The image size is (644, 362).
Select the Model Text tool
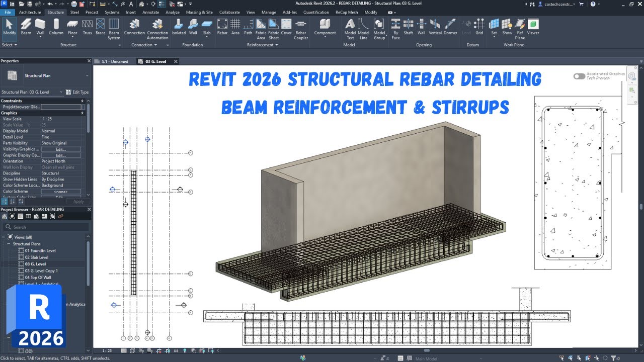(350, 29)
